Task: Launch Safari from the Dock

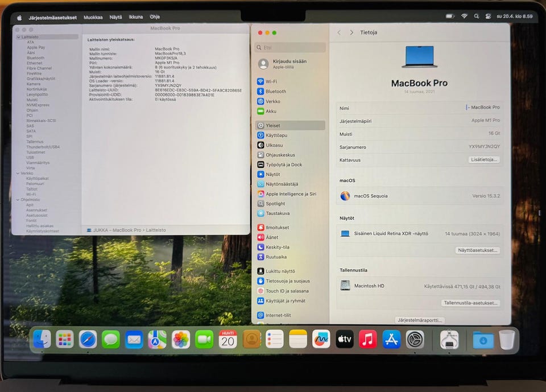Action: pyautogui.click(x=88, y=340)
